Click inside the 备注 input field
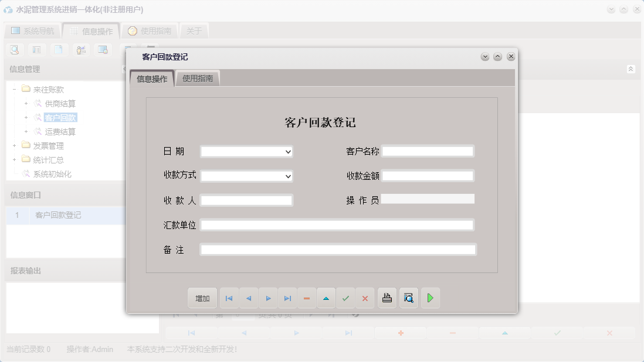Image resolution: width=644 pixels, height=362 pixels. [337, 249]
